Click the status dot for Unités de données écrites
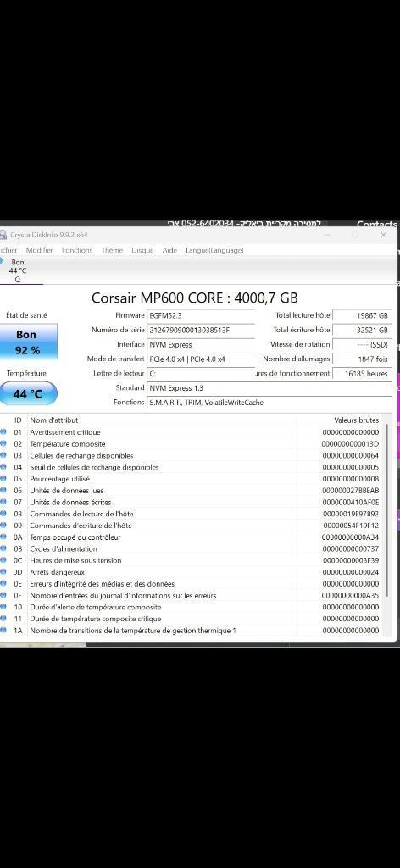The height and width of the screenshot is (868, 400). point(3,502)
